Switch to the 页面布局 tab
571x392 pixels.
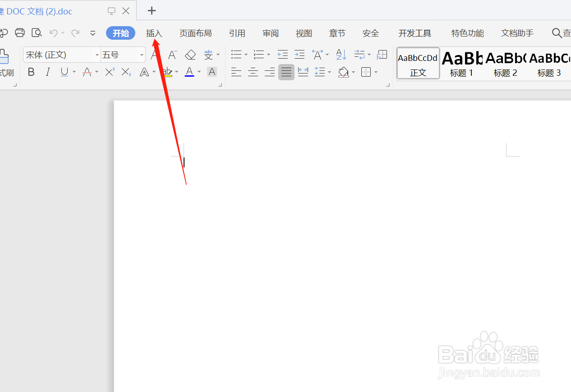(195, 33)
